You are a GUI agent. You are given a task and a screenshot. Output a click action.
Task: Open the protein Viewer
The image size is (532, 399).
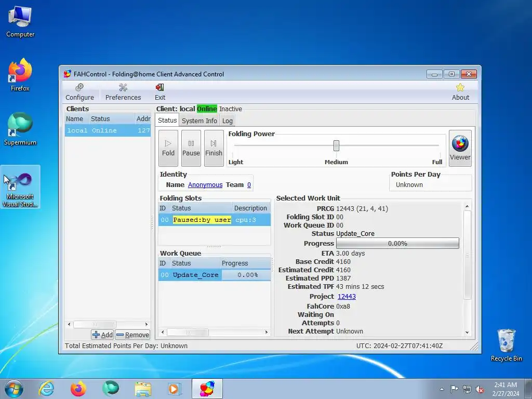(x=460, y=148)
